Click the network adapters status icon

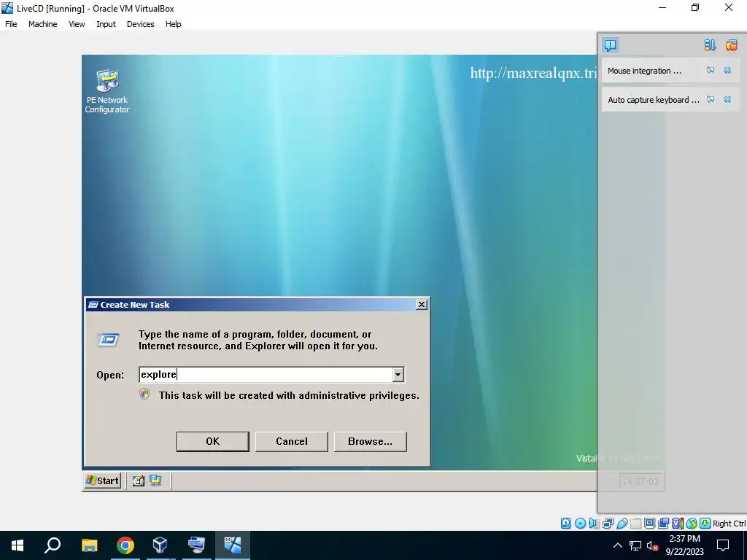pos(608,524)
